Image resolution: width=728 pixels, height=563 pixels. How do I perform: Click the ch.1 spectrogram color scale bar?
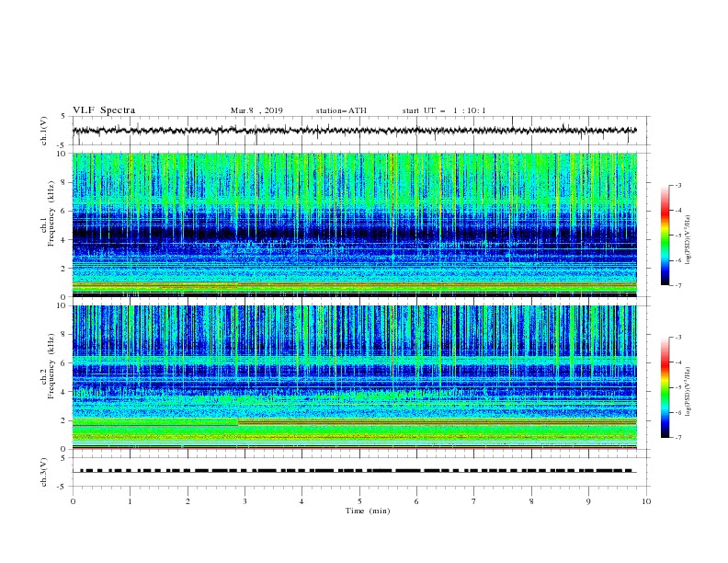(665, 236)
